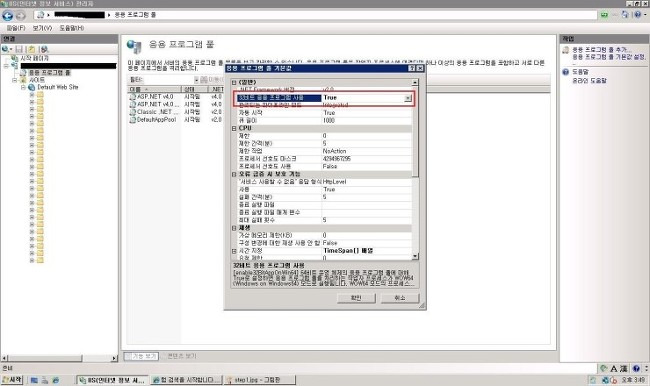650x386 pixels.
Task: Click the Windows 시작 button
Action: [12, 380]
